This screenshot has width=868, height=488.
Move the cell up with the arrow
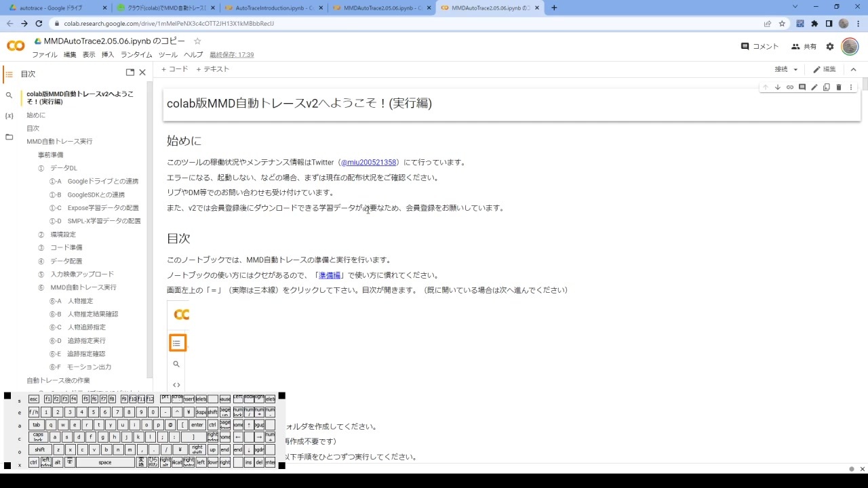pyautogui.click(x=766, y=87)
